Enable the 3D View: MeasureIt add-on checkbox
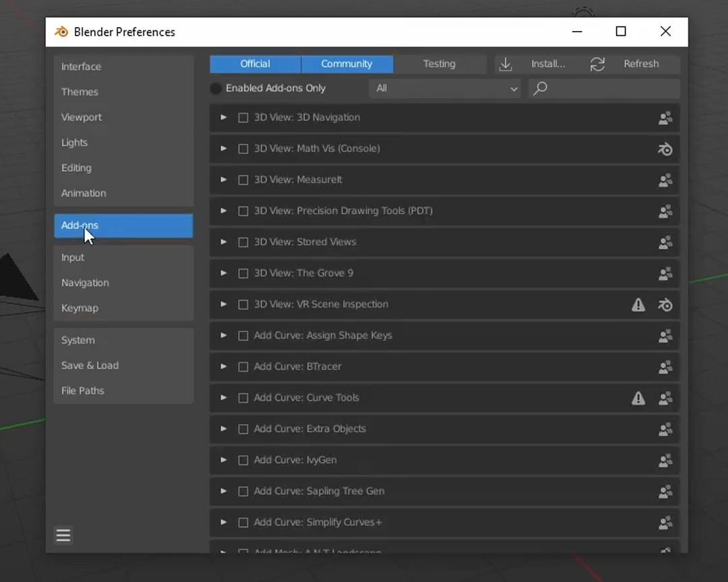 point(243,180)
